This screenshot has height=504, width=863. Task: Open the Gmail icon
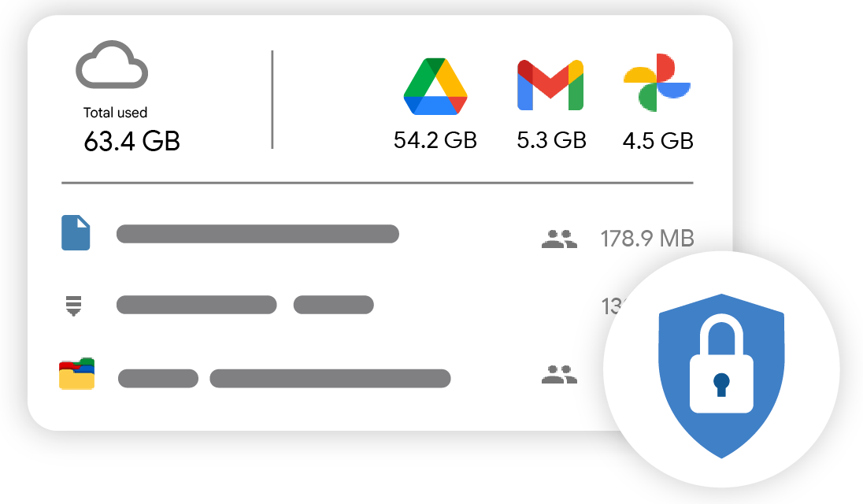pyautogui.click(x=550, y=85)
